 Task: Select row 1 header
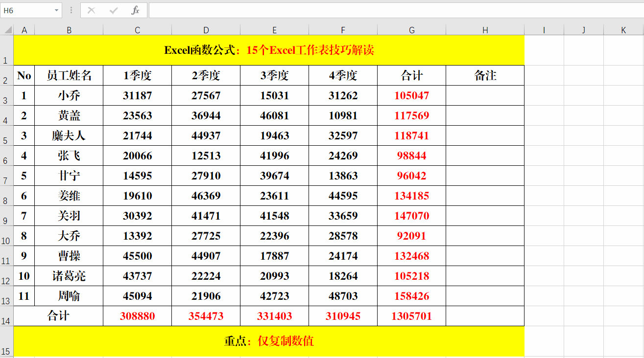(x=7, y=50)
